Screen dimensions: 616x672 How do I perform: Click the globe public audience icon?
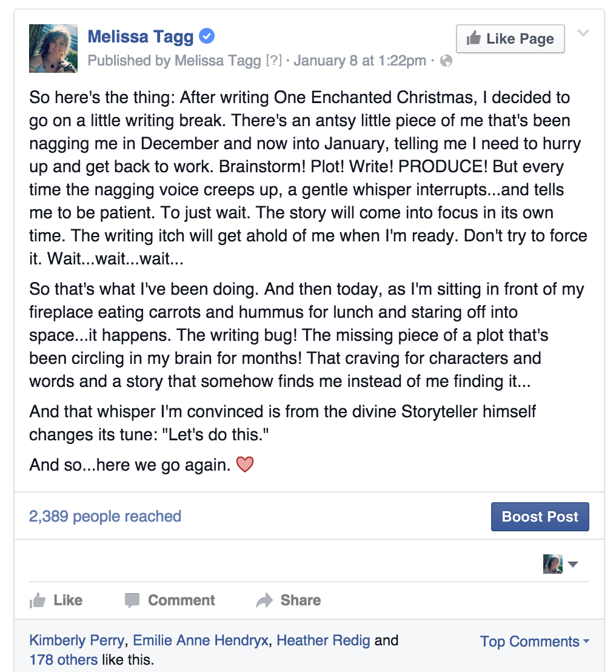pos(446,61)
